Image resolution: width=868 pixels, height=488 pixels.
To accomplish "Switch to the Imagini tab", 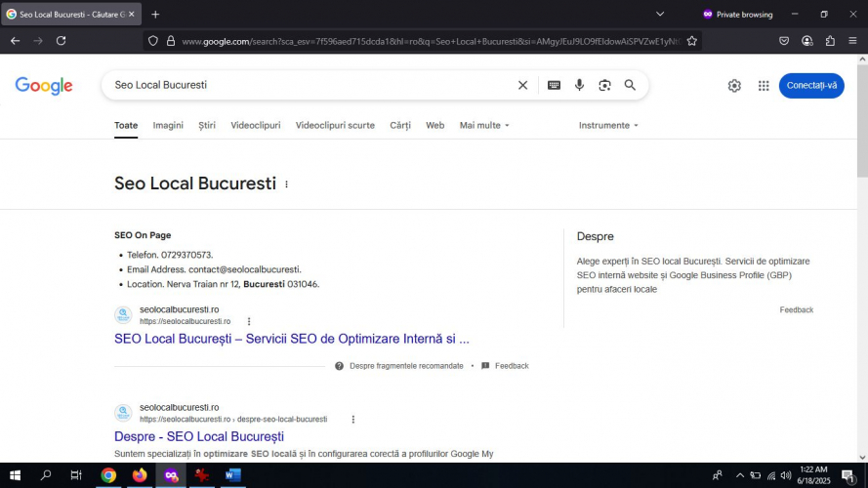I will click(168, 126).
